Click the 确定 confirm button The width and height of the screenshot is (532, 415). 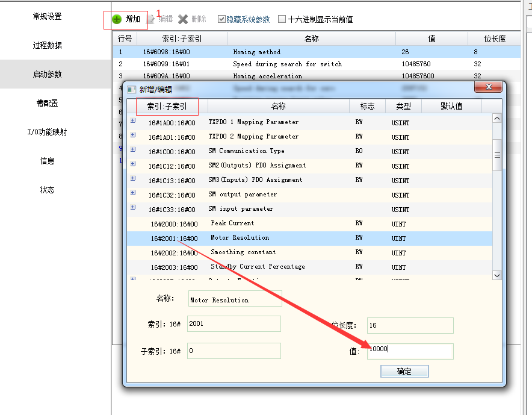click(404, 371)
